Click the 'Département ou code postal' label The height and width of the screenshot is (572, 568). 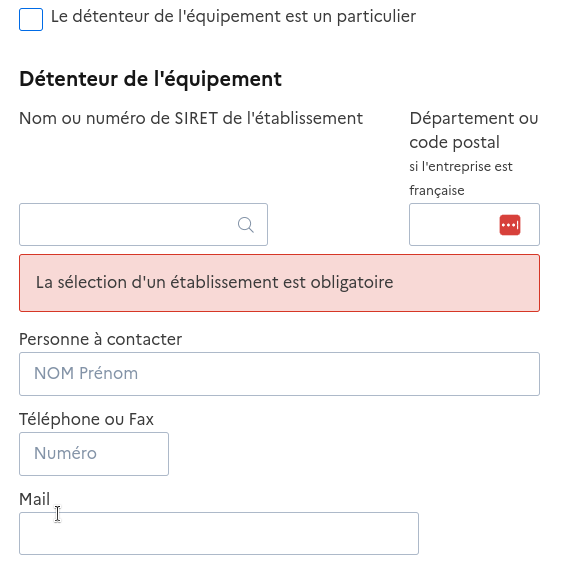[474, 130]
